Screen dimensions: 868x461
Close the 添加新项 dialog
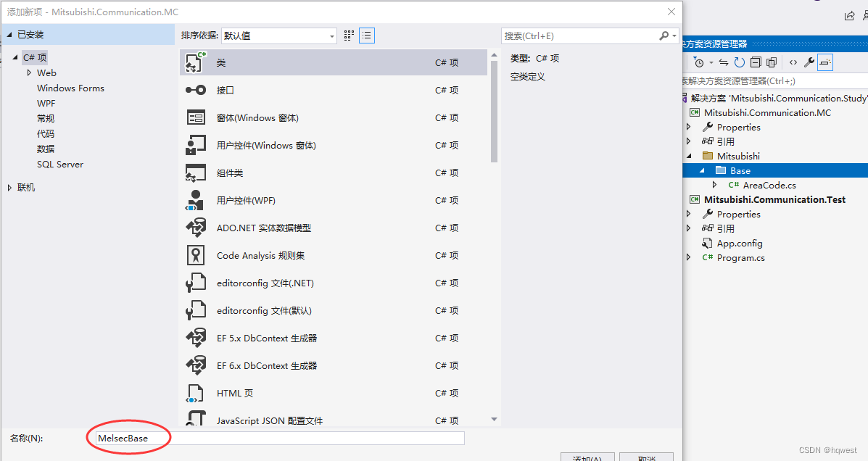(x=671, y=12)
